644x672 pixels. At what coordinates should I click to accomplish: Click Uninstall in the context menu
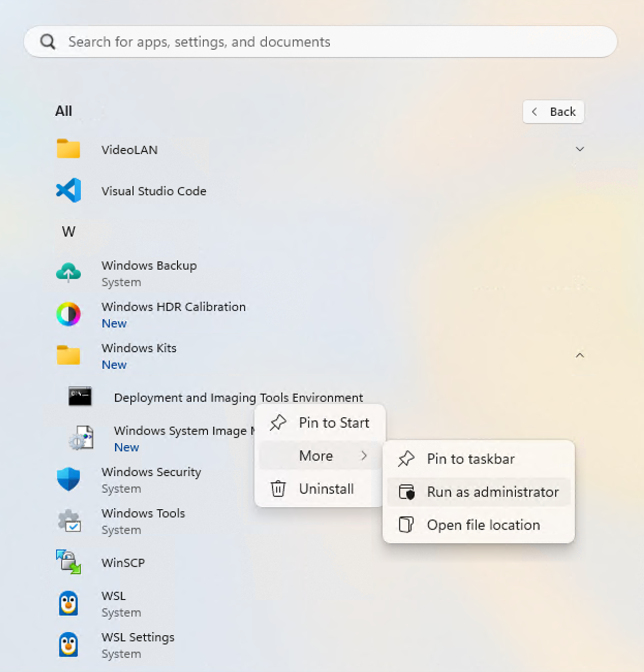[326, 489]
